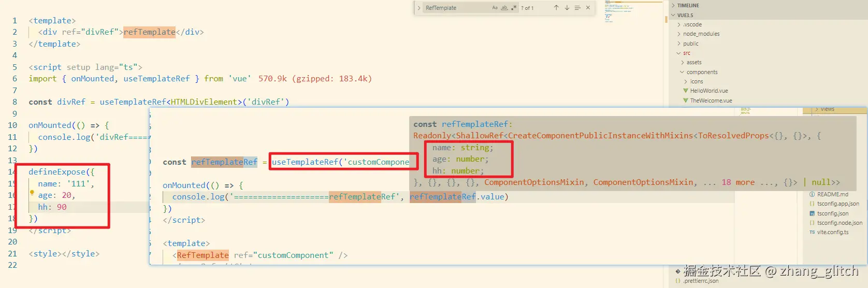Go to next match in find widget

pyautogui.click(x=567, y=8)
